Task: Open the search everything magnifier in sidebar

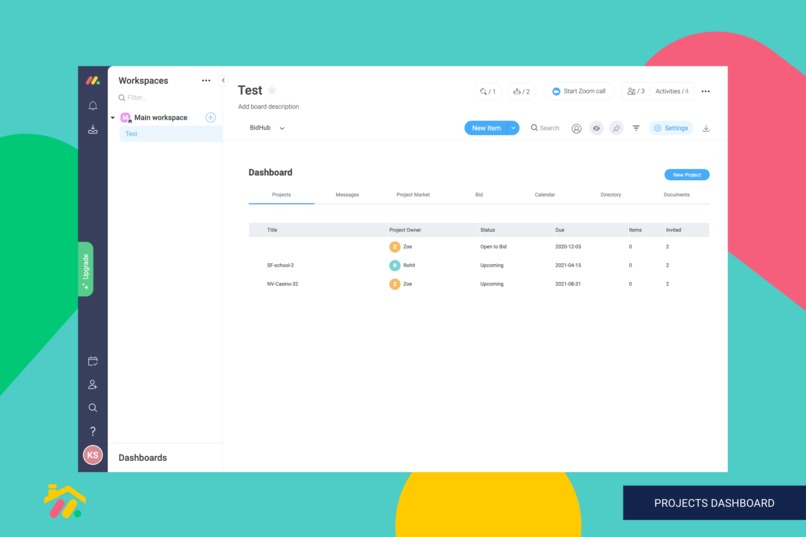Action: click(x=93, y=408)
